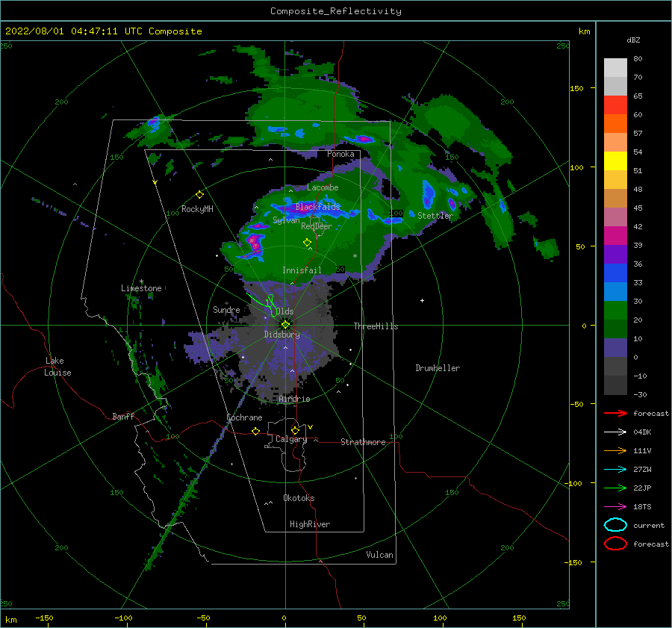Click the red 60-65 dBZ color swatch
The width and height of the screenshot is (672, 628).
click(x=615, y=105)
